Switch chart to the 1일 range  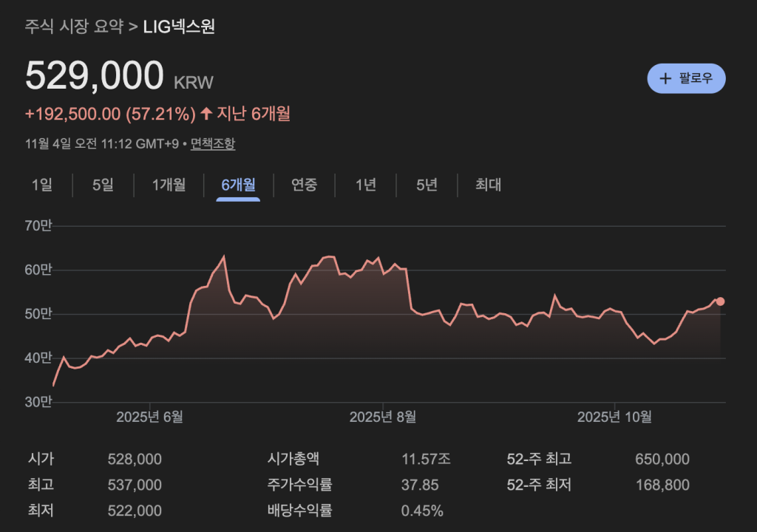(42, 185)
